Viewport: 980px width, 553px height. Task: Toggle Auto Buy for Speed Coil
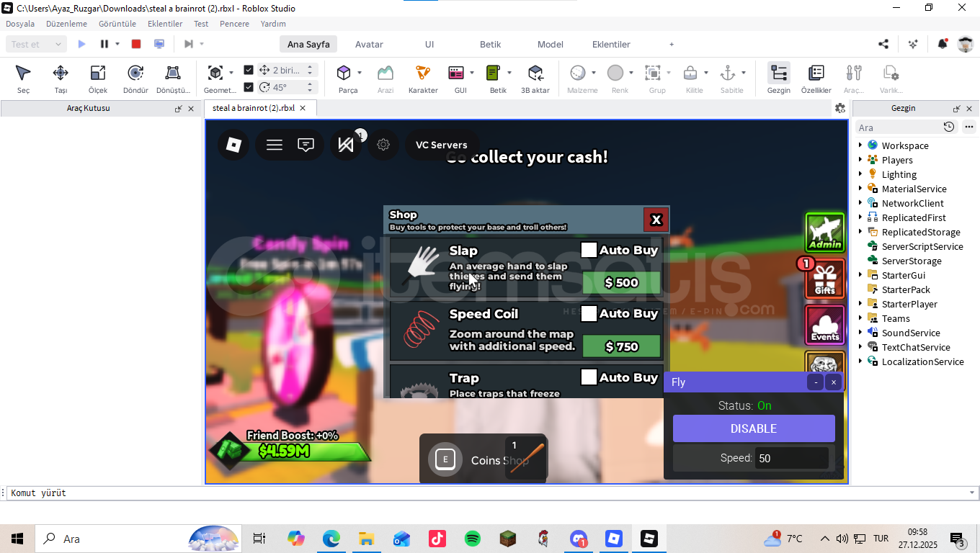[589, 313]
